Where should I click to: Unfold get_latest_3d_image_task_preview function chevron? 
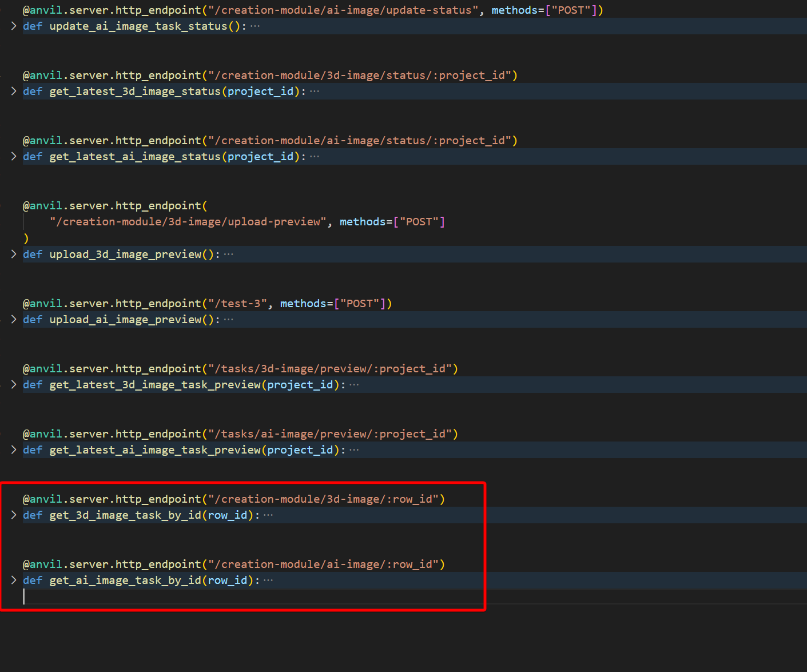point(14,384)
